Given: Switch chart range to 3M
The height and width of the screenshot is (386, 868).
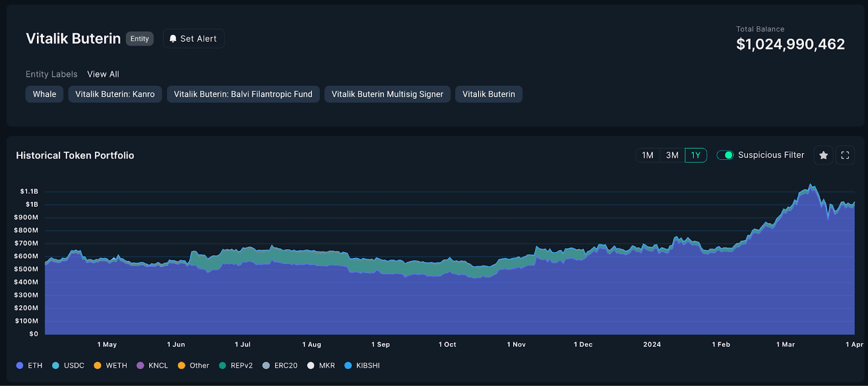Looking at the screenshot, I should pyautogui.click(x=672, y=155).
